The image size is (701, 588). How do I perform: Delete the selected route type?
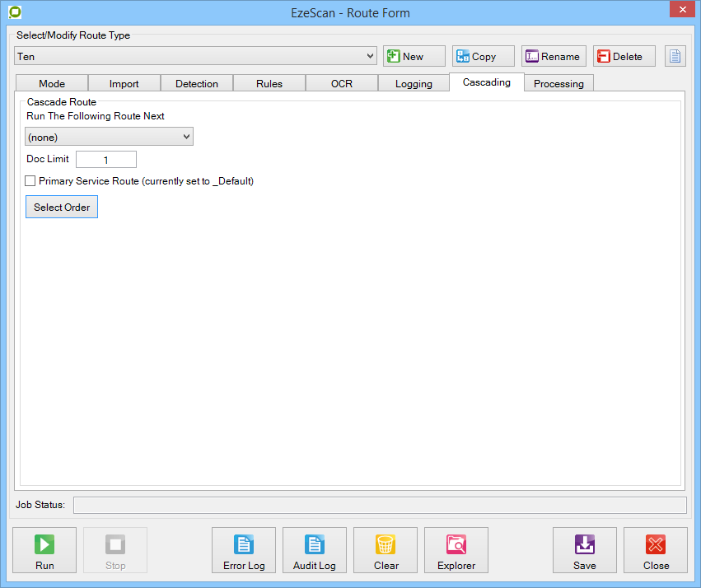coord(624,56)
